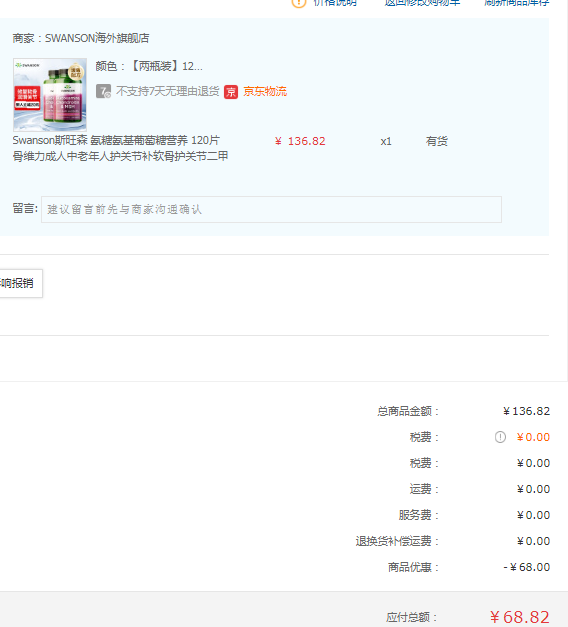
Task: Click the 有货 stock status text
Action: point(437,142)
